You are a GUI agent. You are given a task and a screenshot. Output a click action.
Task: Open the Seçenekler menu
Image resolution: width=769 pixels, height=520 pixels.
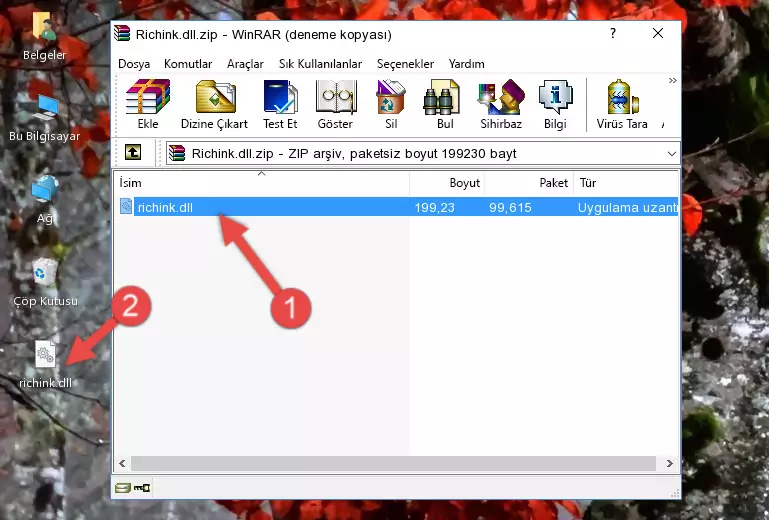[x=405, y=64]
